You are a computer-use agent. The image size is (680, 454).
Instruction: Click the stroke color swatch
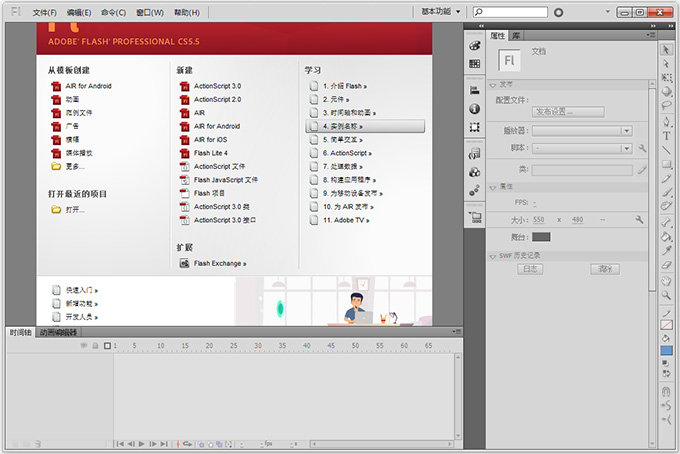(666, 325)
